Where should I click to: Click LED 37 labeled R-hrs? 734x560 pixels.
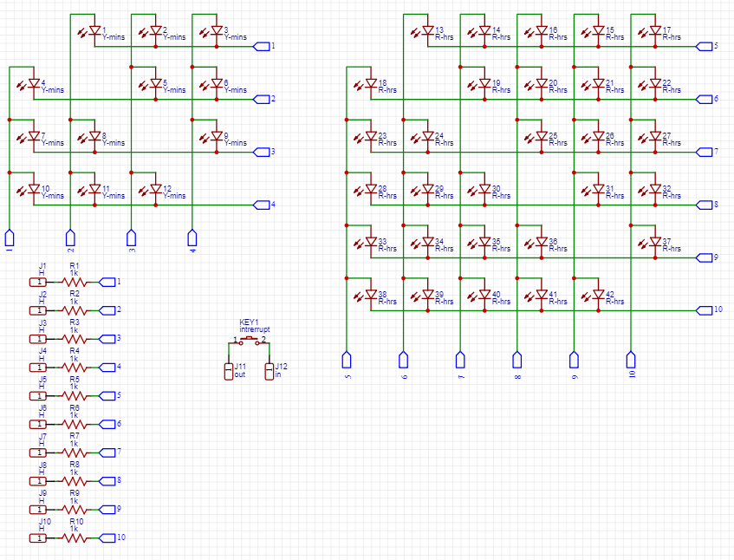point(655,243)
